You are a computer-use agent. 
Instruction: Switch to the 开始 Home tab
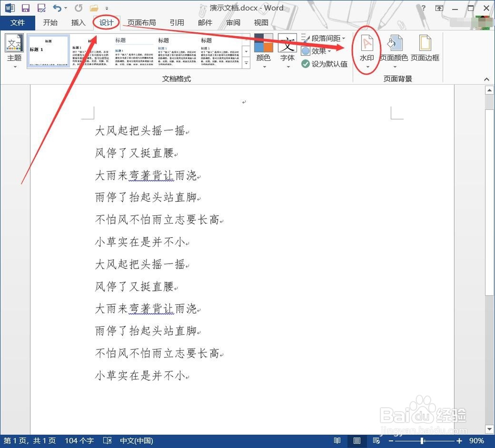coord(50,22)
